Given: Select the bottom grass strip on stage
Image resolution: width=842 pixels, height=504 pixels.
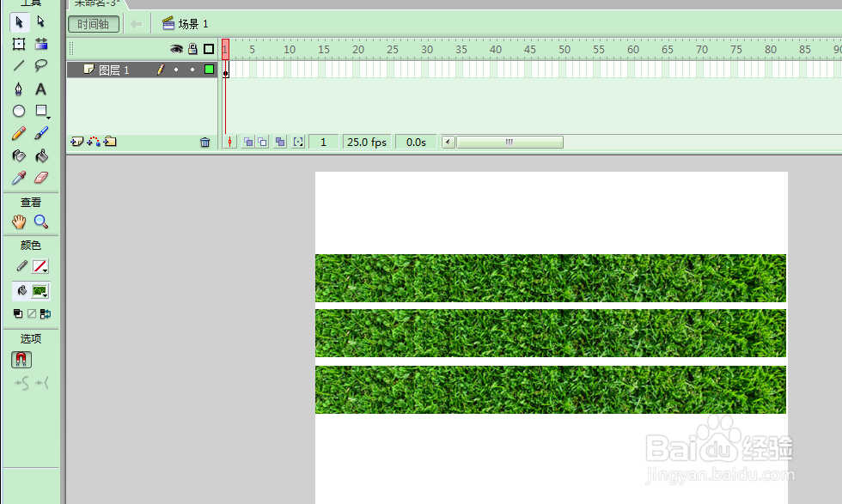Looking at the screenshot, I should 551,390.
